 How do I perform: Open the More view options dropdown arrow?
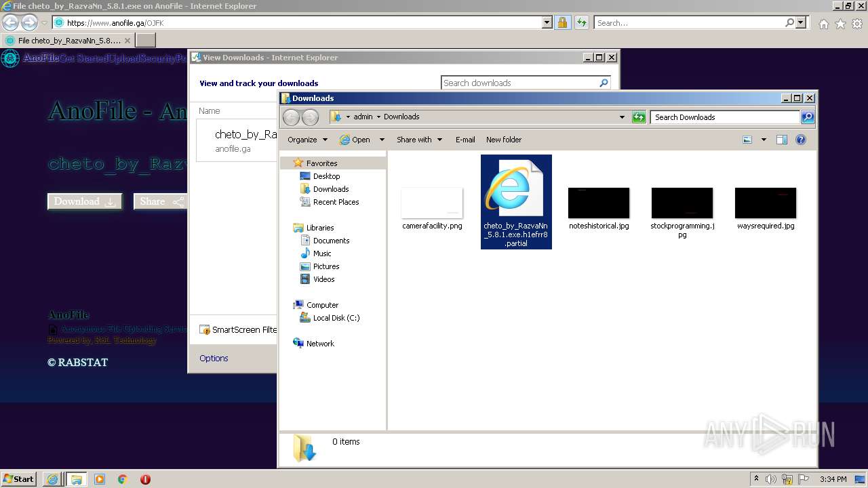click(x=764, y=140)
